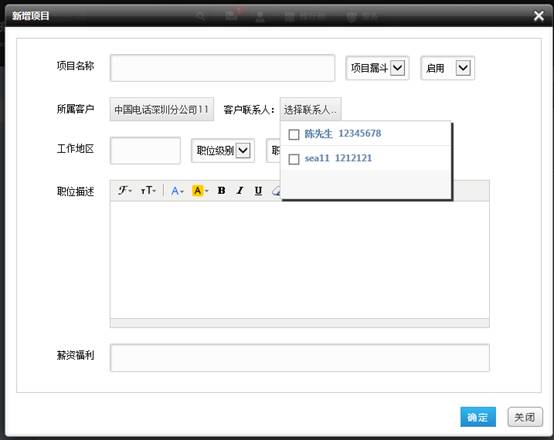Screen dimensions: 554x440
Task: Open the yellow highlight color picker
Action: tap(200, 191)
